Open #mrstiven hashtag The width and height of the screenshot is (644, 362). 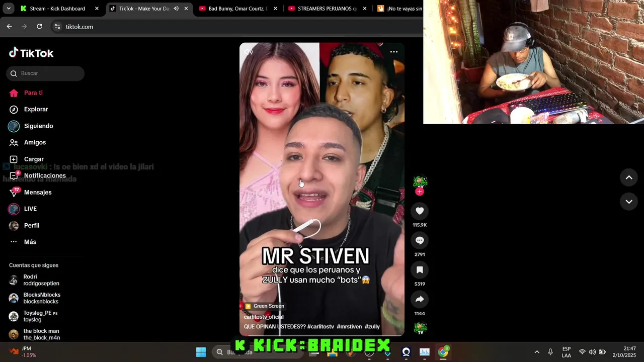[x=349, y=327]
